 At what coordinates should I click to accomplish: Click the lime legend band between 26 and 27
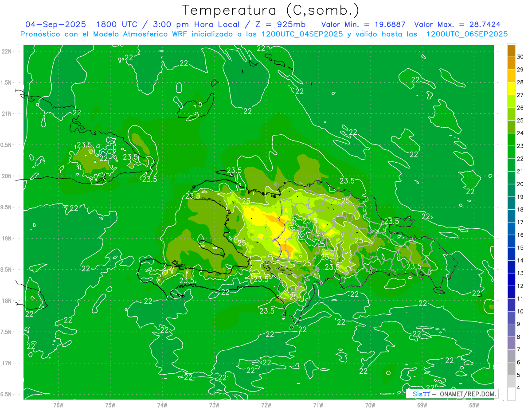[511, 101]
